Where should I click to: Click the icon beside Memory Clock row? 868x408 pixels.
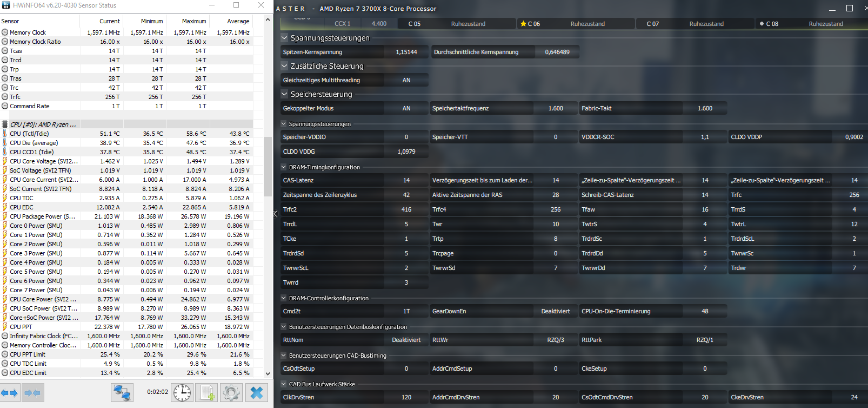tap(5, 32)
